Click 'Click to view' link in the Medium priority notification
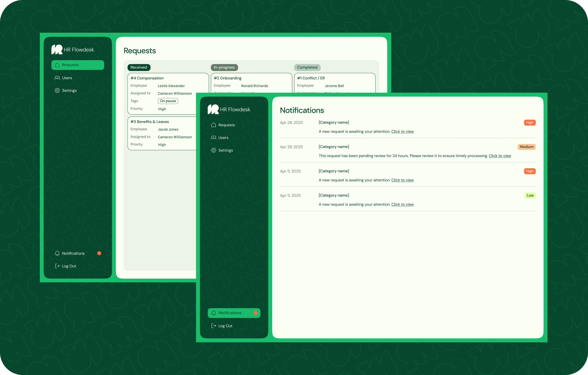Image resolution: width=588 pixels, height=375 pixels. pos(500,156)
